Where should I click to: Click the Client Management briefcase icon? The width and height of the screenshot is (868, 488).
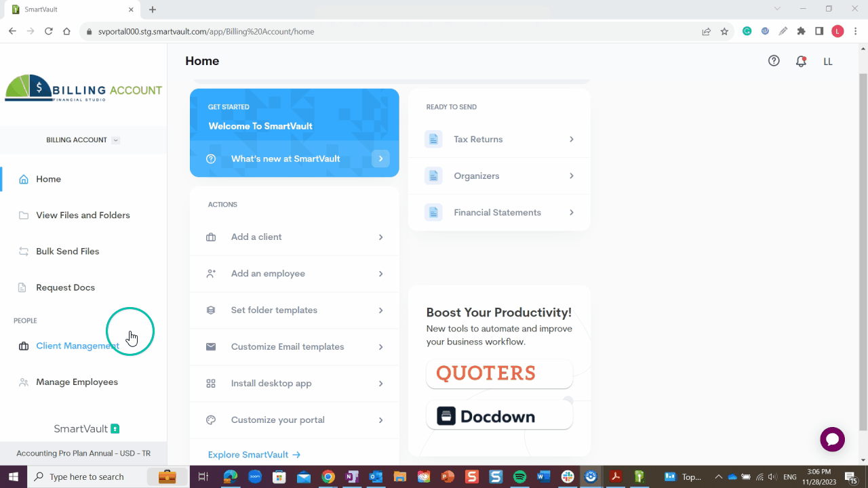pyautogui.click(x=24, y=346)
